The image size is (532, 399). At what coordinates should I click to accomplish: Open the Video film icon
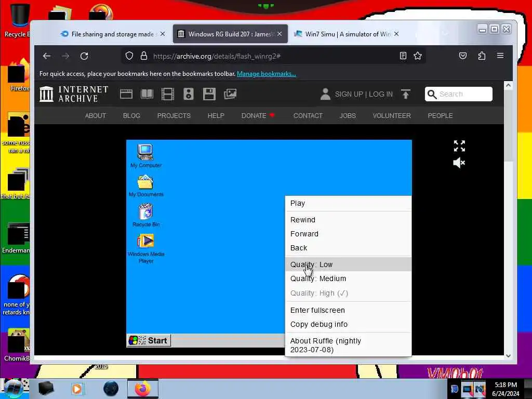[168, 94]
